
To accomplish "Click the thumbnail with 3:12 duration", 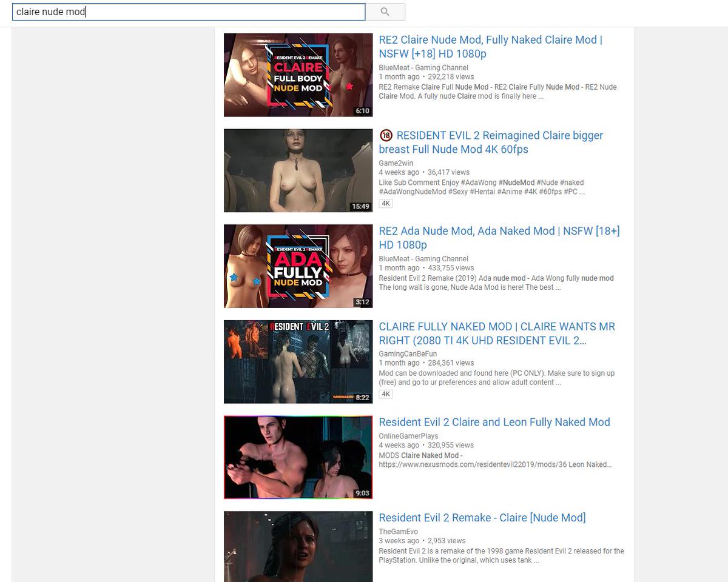I will (298, 266).
